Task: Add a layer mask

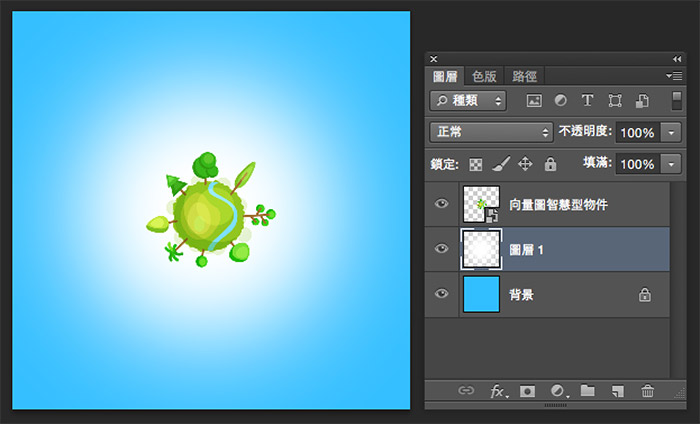Action: point(527,391)
